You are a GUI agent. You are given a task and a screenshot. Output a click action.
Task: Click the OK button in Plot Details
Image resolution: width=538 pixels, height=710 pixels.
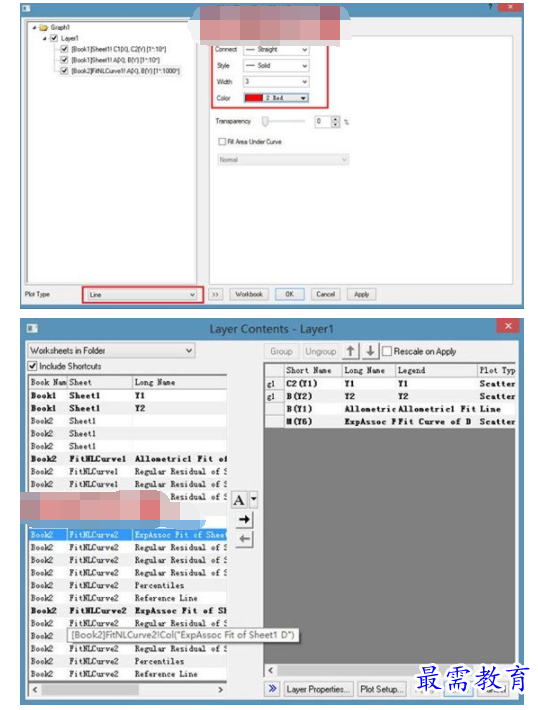[x=289, y=294]
